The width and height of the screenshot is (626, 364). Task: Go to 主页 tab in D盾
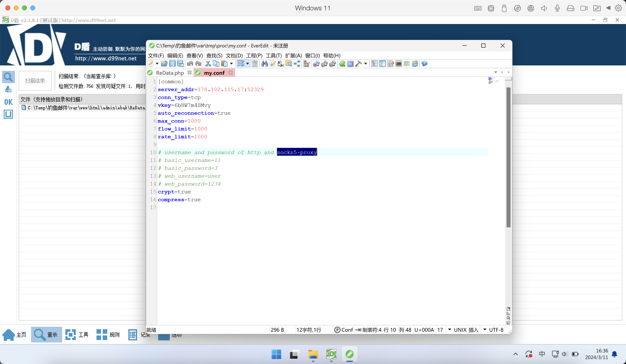click(x=14, y=335)
